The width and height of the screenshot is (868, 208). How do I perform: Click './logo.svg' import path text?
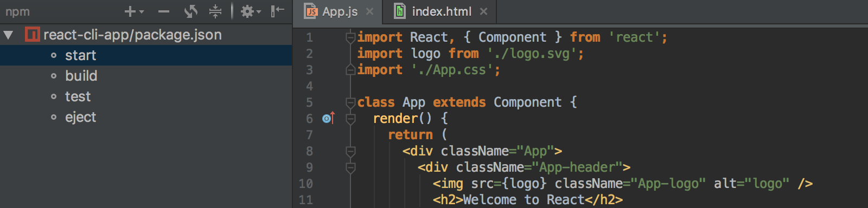(x=532, y=54)
